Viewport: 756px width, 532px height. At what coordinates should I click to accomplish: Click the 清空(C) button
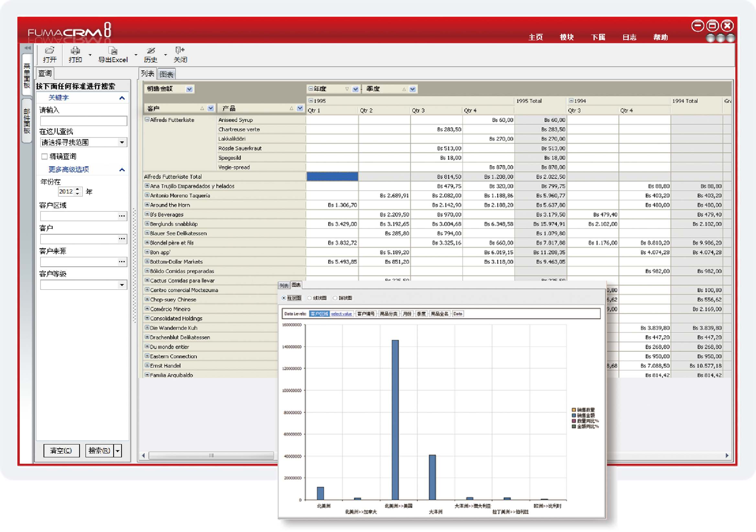[x=61, y=450]
